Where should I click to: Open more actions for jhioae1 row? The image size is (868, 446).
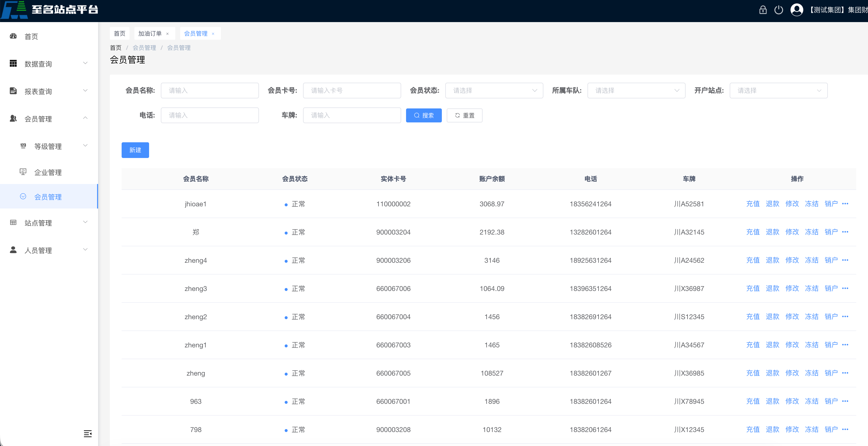[845, 204]
